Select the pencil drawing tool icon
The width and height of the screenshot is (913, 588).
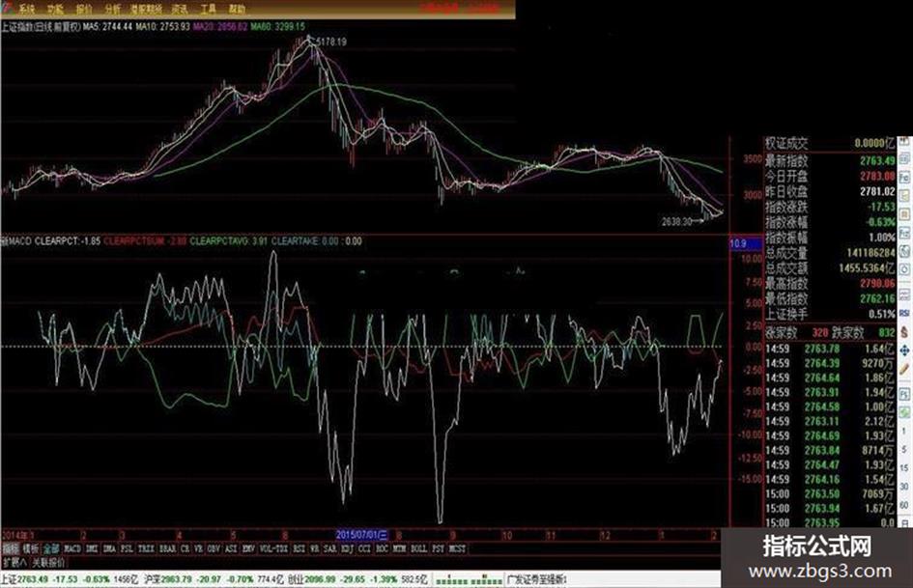coord(904,368)
